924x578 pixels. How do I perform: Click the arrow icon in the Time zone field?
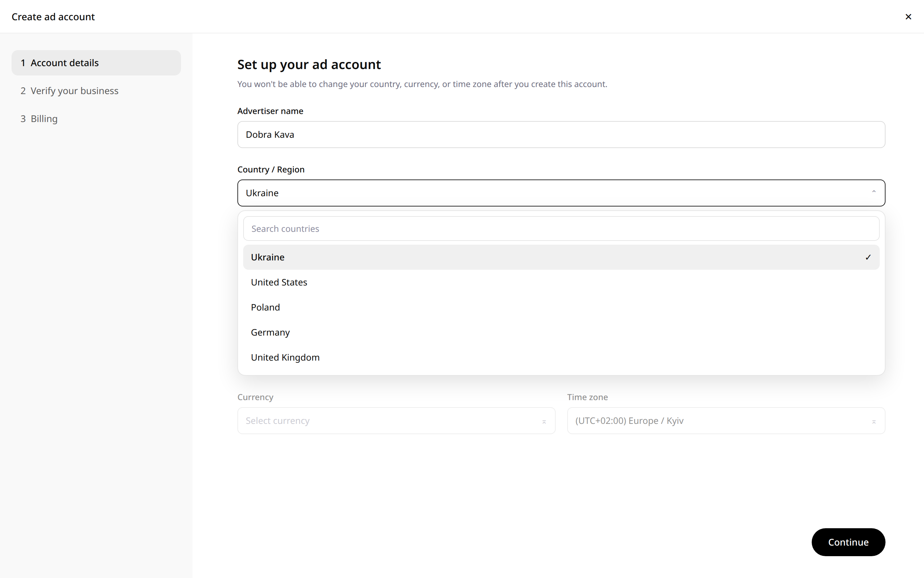pos(874,422)
